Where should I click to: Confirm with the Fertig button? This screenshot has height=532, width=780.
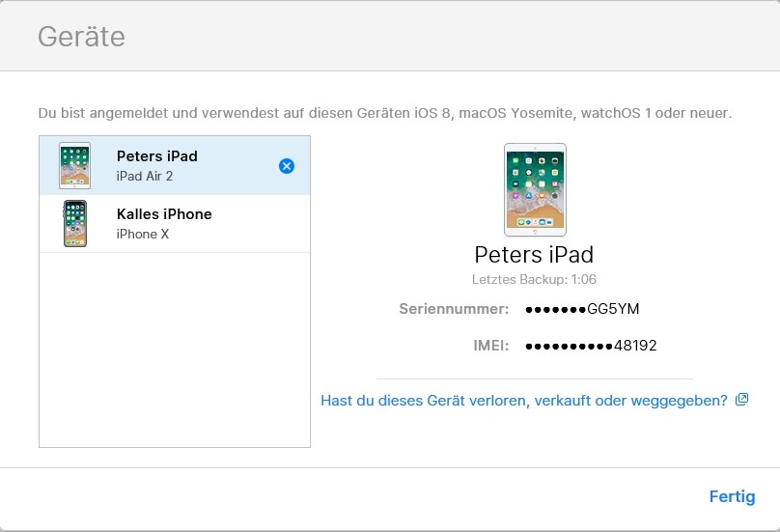(732, 496)
